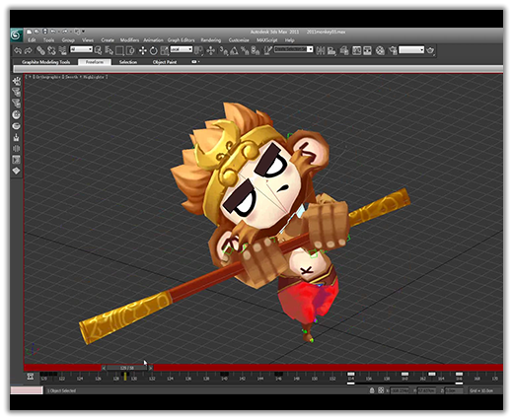Click the Redo arrow in main toolbar

[x=29, y=50]
